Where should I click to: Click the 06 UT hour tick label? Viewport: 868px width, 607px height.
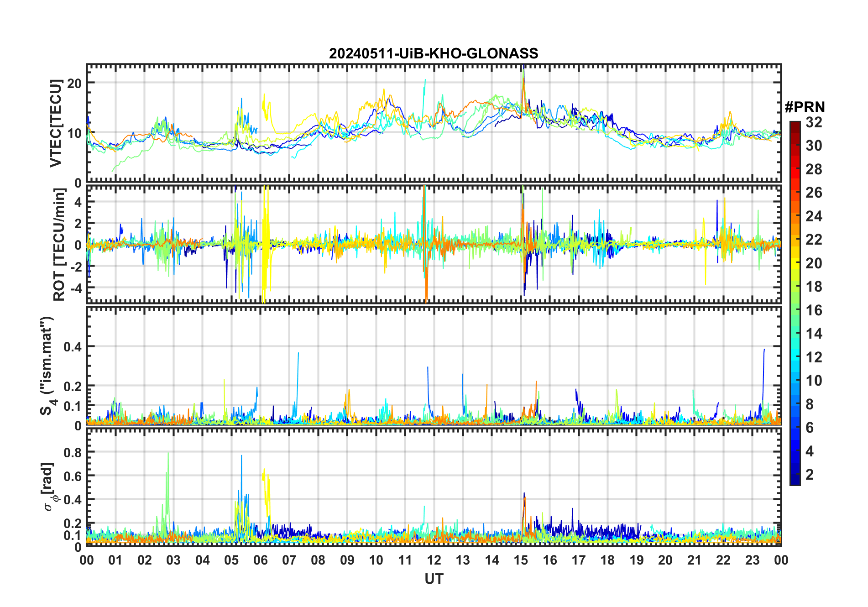(260, 560)
